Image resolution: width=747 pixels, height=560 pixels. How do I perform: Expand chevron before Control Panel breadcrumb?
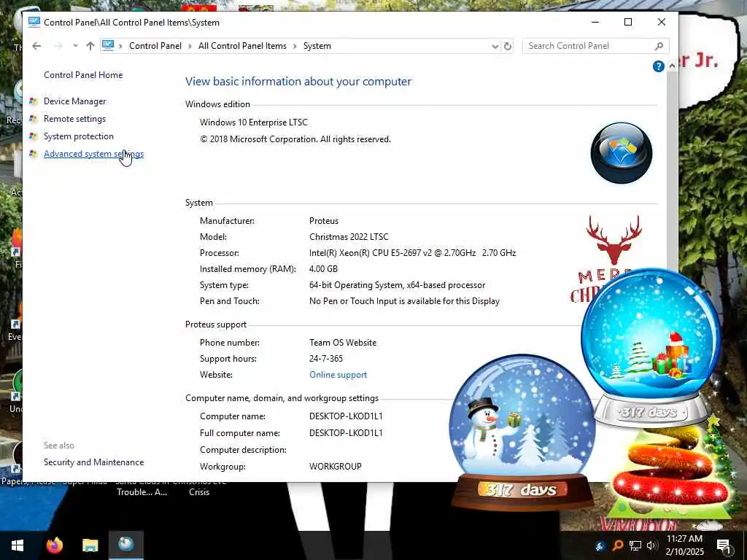[120, 46]
